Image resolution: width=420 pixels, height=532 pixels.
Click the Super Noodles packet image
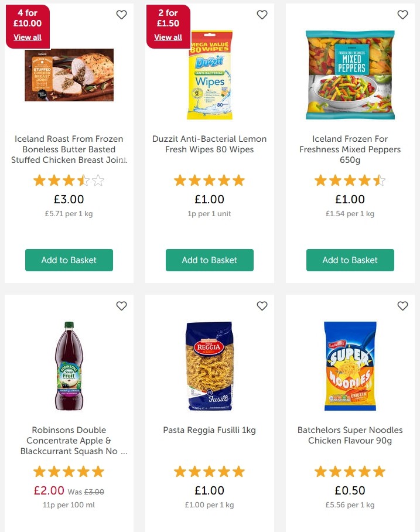tap(350, 366)
